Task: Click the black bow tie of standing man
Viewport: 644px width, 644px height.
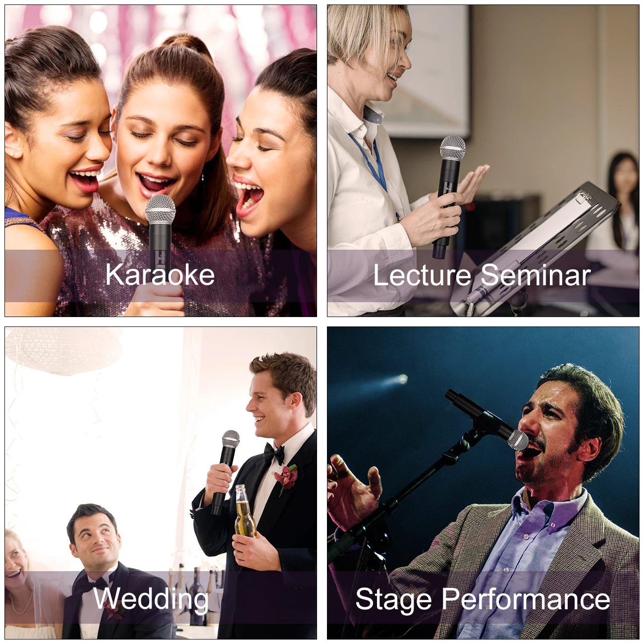Action: pyautogui.click(x=274, y=453)
